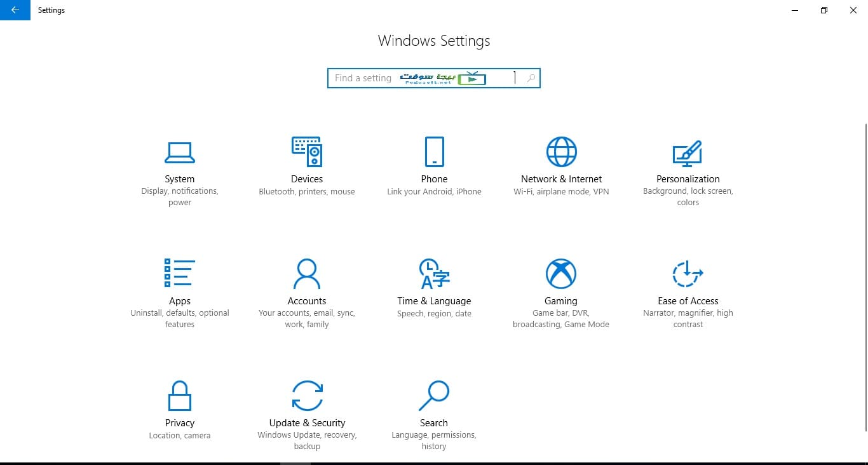Open Update & Security refresh icon
Screen dimensions: 868x465
tap(307, 396)
